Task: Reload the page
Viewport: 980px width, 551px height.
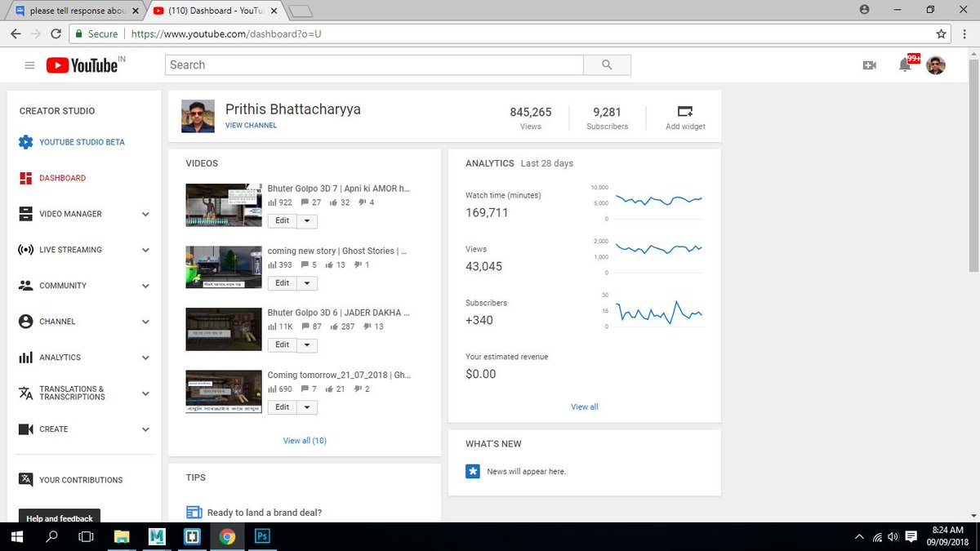Action: [x=56, y=34]
